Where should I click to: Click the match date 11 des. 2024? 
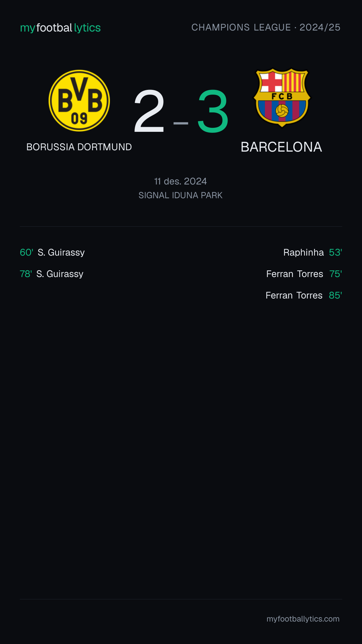(181, 181)
